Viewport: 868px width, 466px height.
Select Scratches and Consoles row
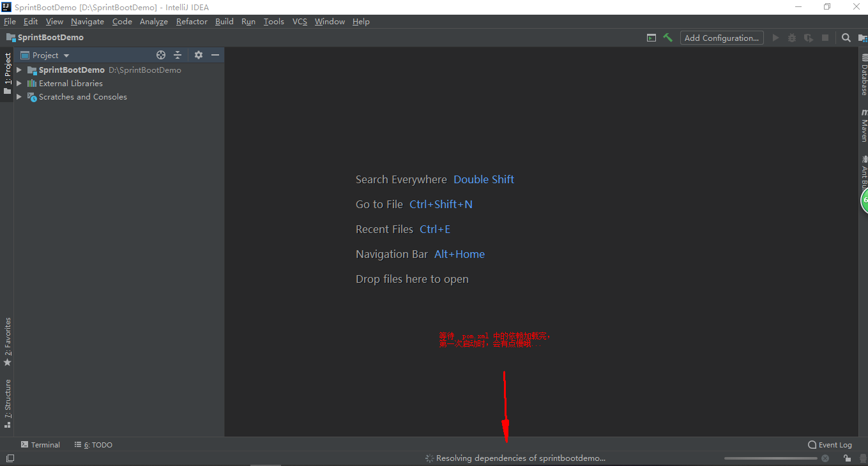point(119,97)
